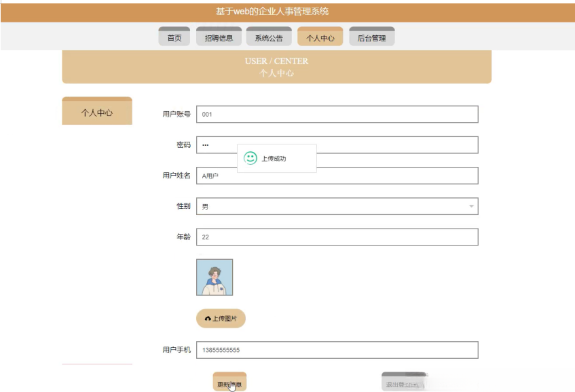Screen dimensions: 575x392
Task: Select the 系统公告 tab
Action: pos(268,37)
